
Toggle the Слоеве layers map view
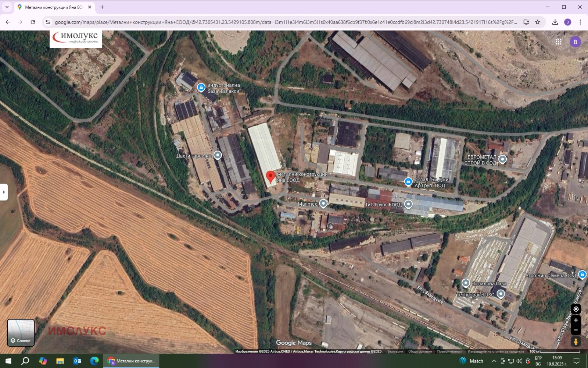(x=21, y=333)
